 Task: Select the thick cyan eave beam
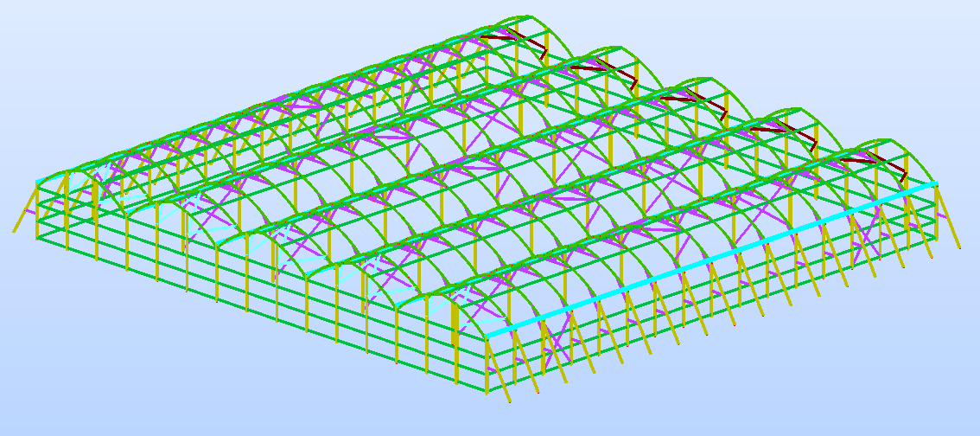click(x=712, y=260)
